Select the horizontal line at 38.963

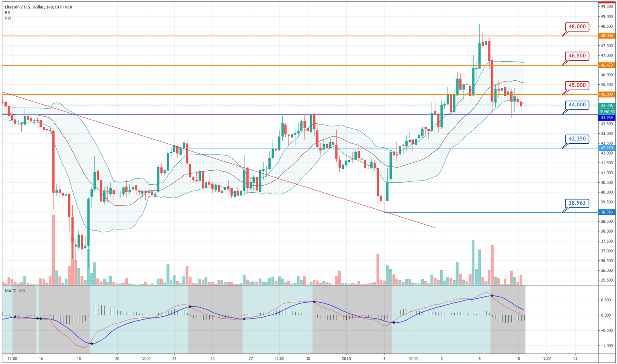coord(462,212)
